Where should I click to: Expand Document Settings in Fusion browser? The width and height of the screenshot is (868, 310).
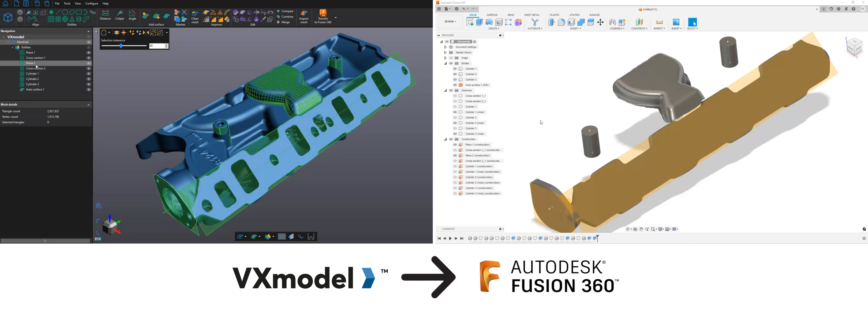coord(445,47)
